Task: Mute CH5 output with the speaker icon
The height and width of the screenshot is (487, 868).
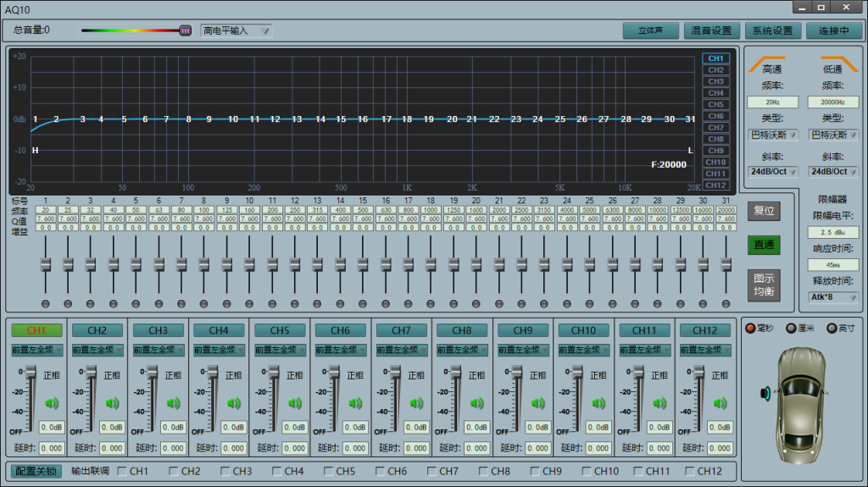Action: click(x=294, y=403)
